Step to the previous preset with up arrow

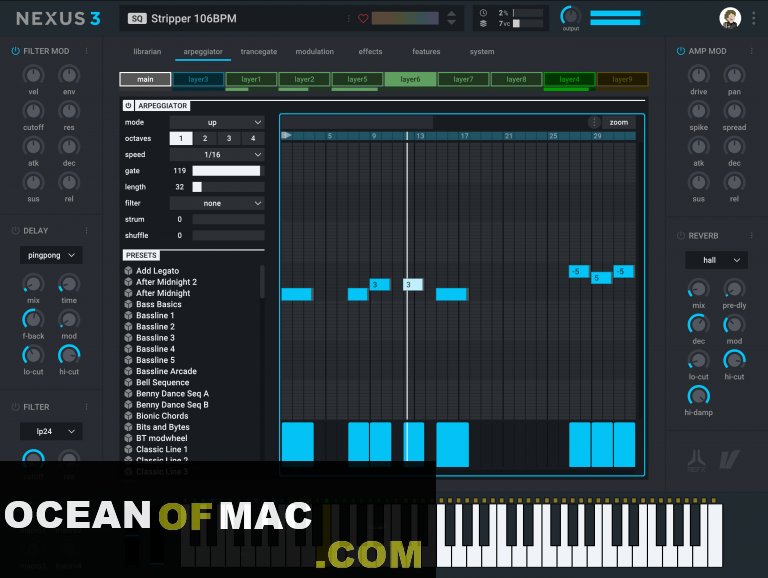[452, 14]
